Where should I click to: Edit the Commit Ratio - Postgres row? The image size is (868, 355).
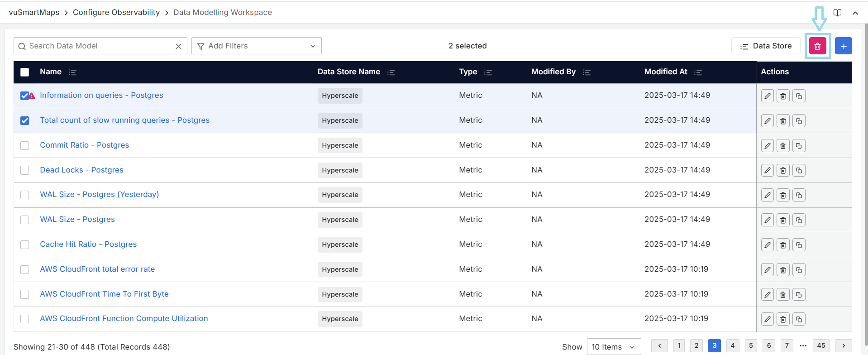pos(767,146)
